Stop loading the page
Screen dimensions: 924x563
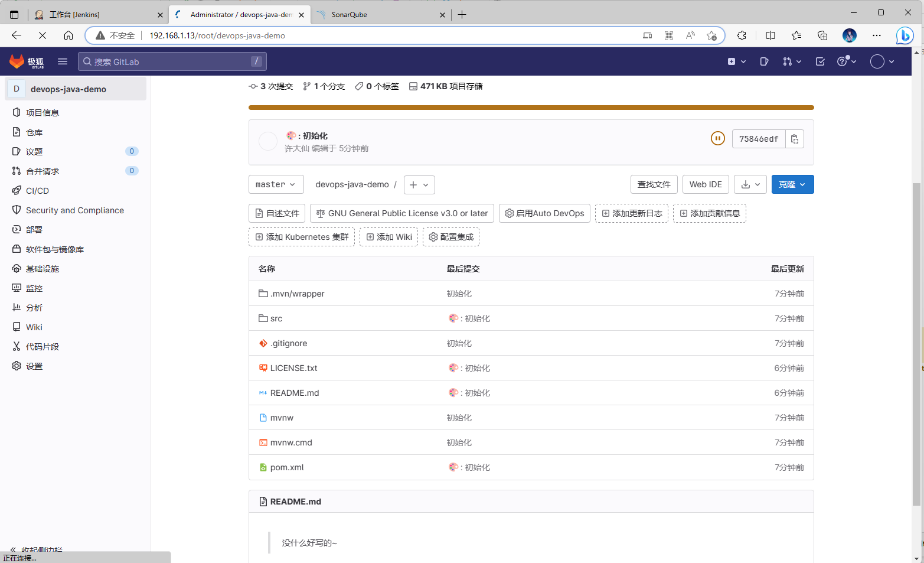[43, 35]
